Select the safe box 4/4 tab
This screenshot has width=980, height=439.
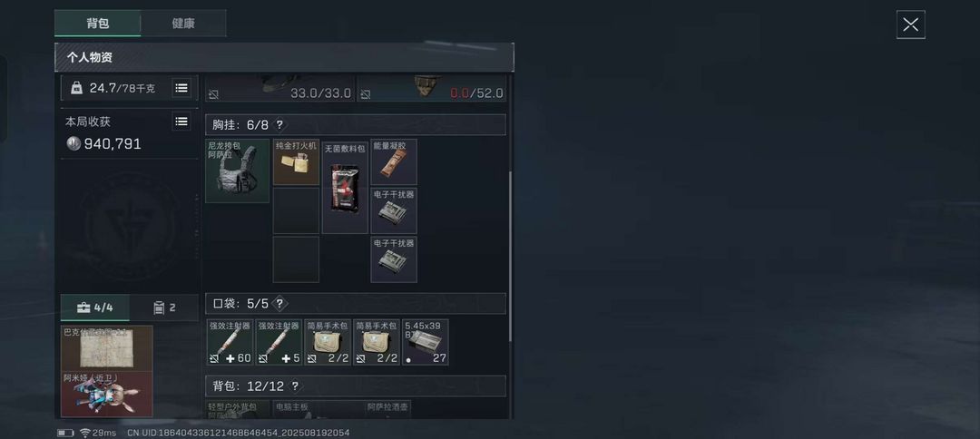click(95, 307)
